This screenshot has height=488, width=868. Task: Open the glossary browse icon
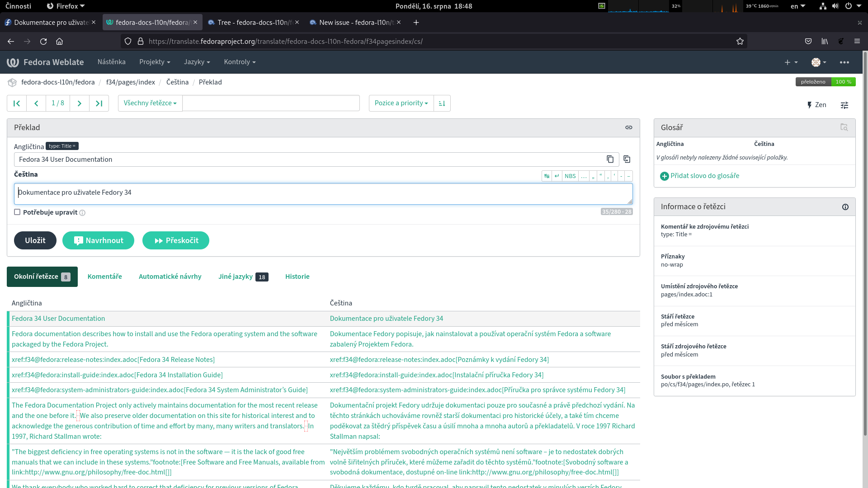(844, 127)
